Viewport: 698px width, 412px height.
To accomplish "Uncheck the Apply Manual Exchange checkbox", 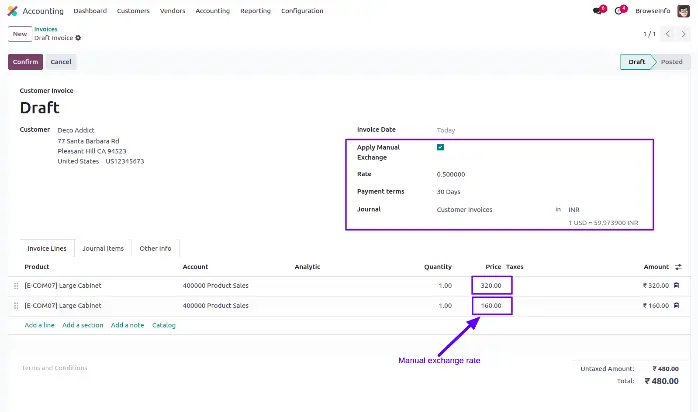I will [x=440, y=147].
